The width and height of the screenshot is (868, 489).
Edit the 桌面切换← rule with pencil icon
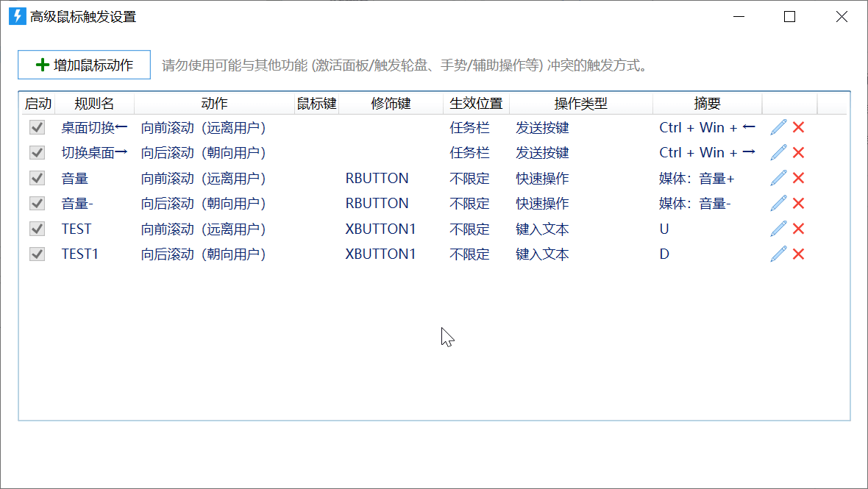click(x=778, y=127)
